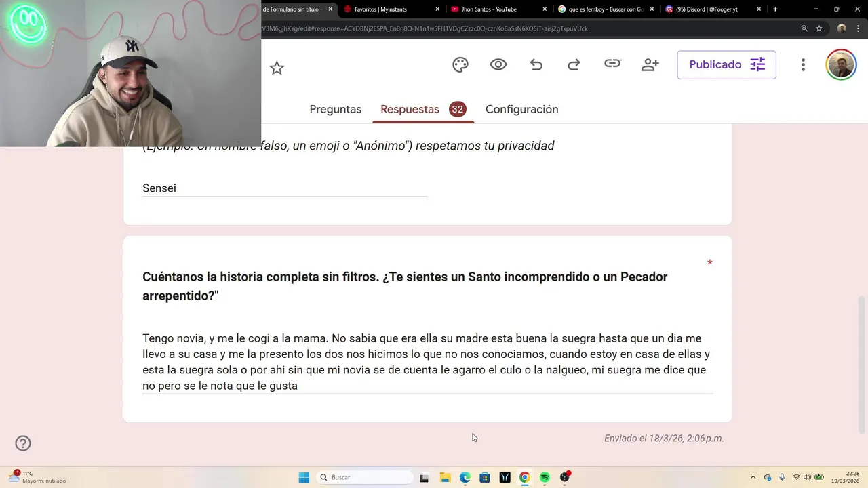Select the Respuestas tab
This screenshot has height=488, width=868.
(x=422, y=109)
